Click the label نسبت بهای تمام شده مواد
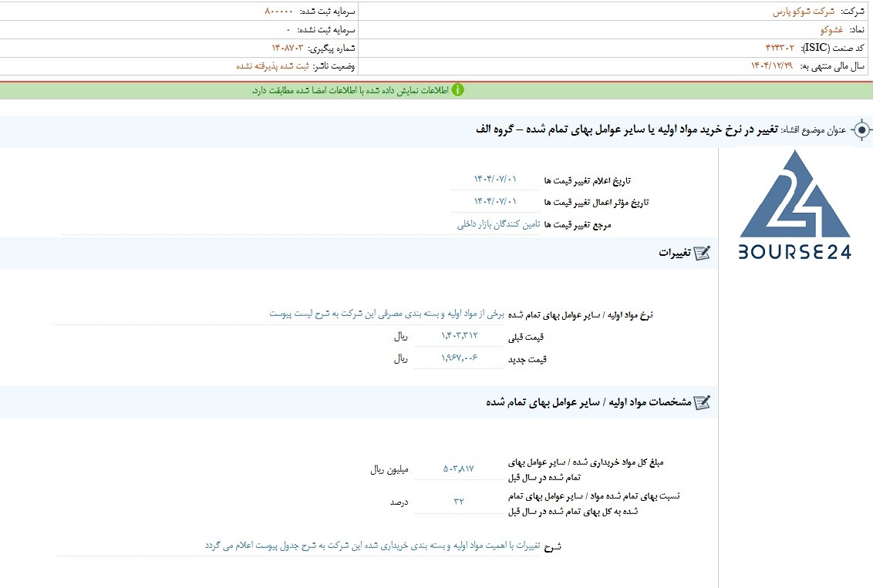This screenshot has height=588, width=873. click(x=594, y=503)
